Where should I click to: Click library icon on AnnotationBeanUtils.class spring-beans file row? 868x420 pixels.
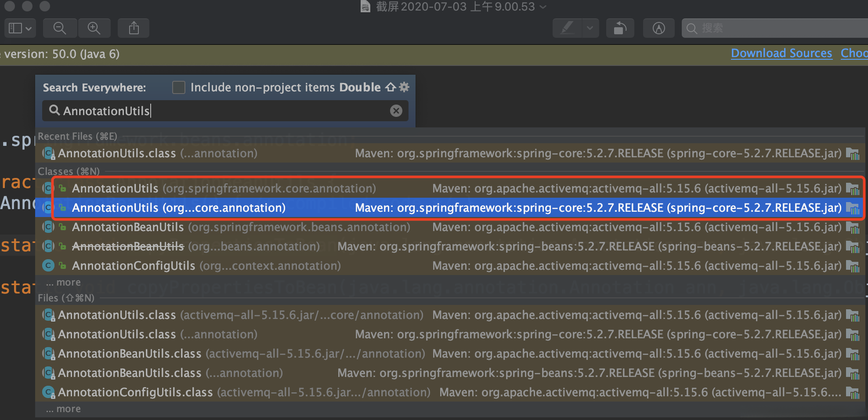click(853, 373)
